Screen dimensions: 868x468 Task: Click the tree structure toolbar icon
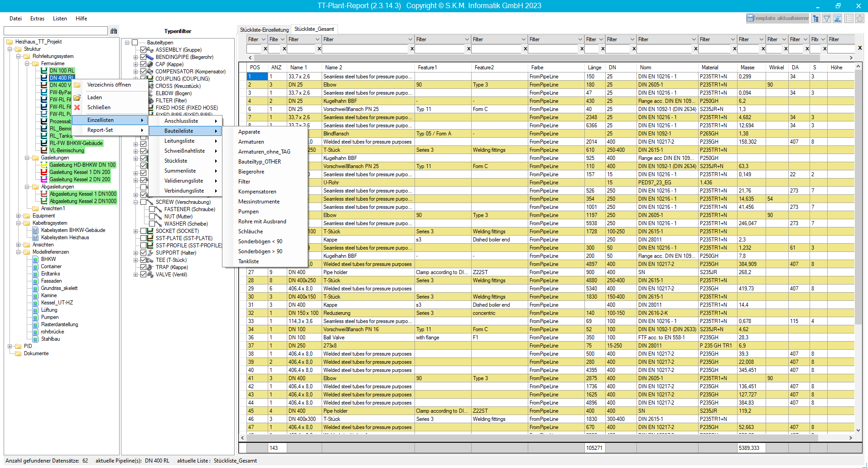tap(816, 19)
